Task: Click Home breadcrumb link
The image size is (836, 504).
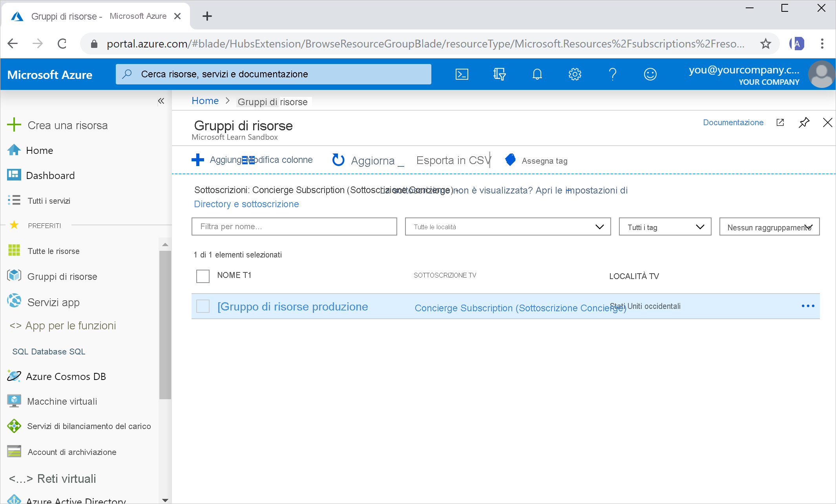Action: (205, 101)
